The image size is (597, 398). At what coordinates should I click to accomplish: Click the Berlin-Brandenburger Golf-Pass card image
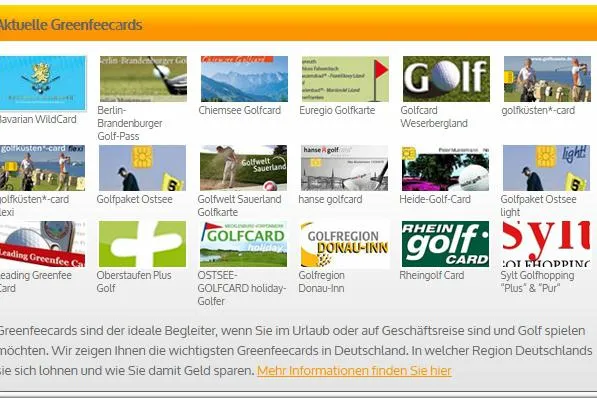pos(144,79)
